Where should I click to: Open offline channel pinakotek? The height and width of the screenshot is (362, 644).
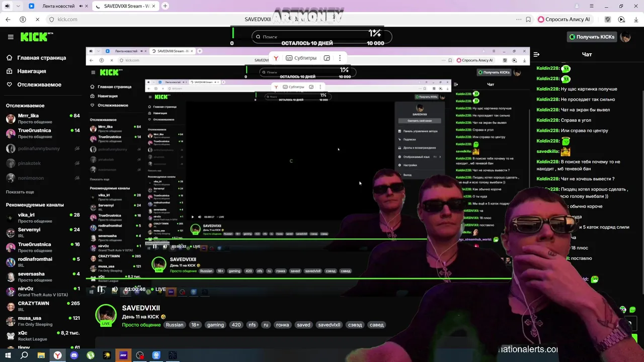pyautogui.click(x=43, y=163)
